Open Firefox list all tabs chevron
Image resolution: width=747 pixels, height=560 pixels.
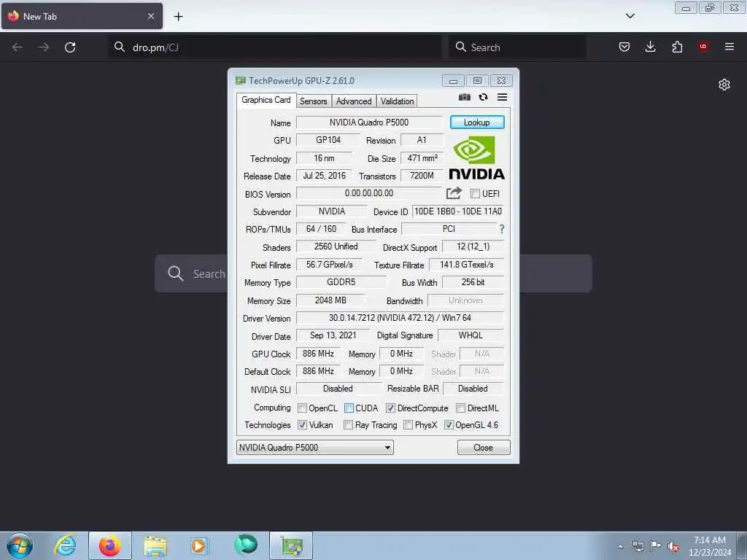(x=630, y=16)
